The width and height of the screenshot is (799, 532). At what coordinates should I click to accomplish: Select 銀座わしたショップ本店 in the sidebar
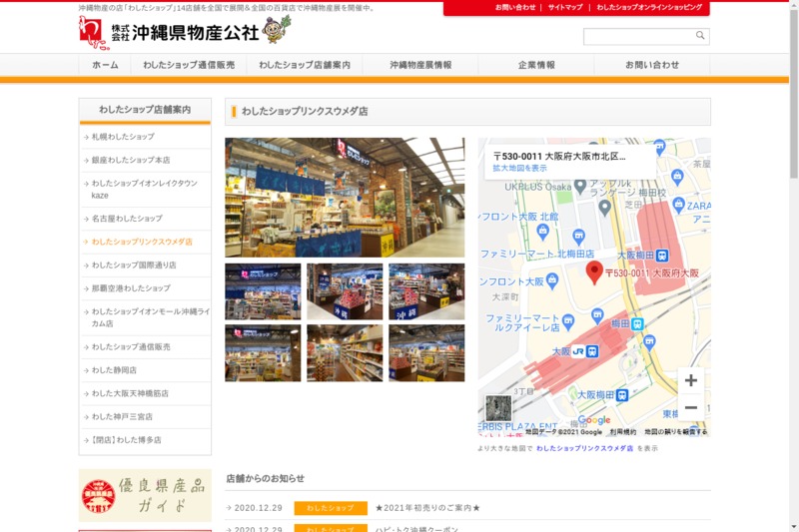[x=131, y=160]
